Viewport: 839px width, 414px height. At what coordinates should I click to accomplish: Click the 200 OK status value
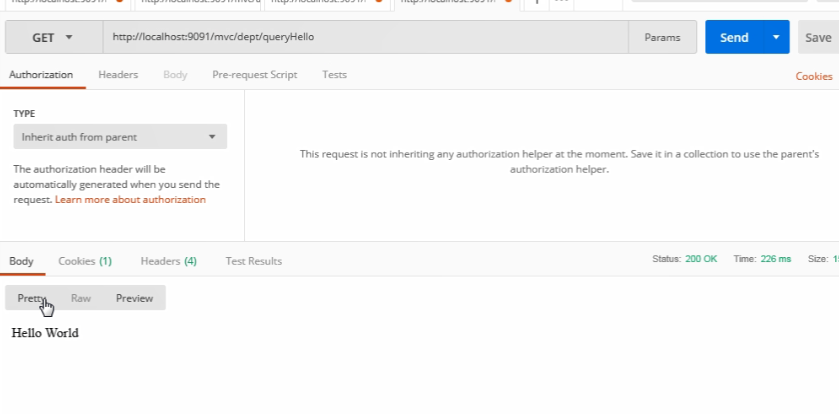coord(701,259)
